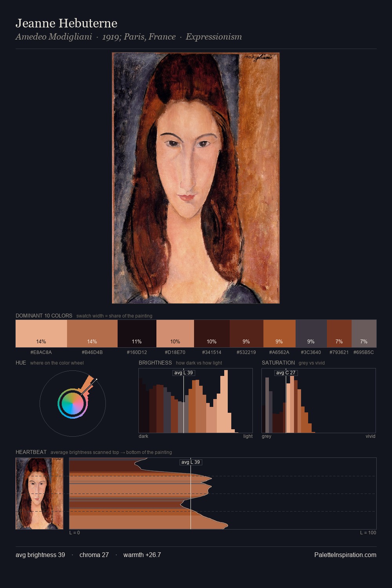
Task: Click the main Jeanne Hebuterne painting image
Action: 196,178
